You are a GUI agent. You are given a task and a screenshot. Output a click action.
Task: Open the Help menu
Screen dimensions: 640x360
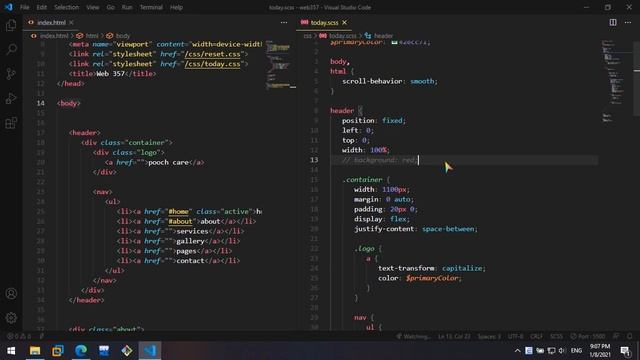click(x=176, y=7)
